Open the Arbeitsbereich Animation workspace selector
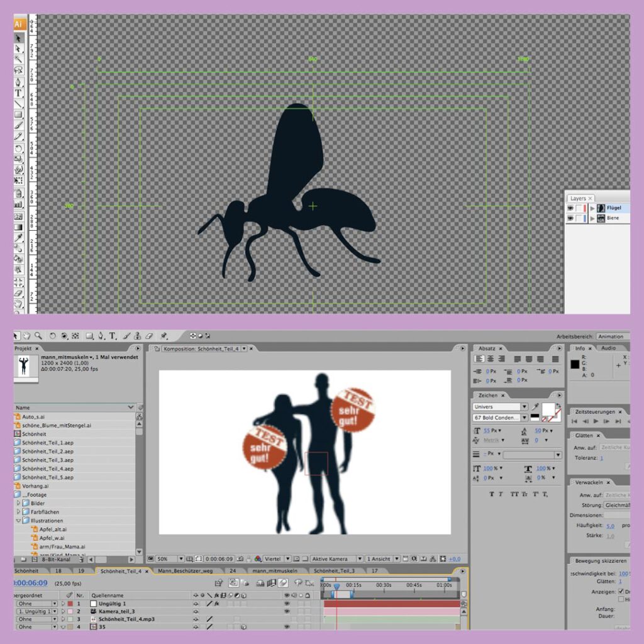The height and width of the screenshot is (644, 644). pos(612,336)
